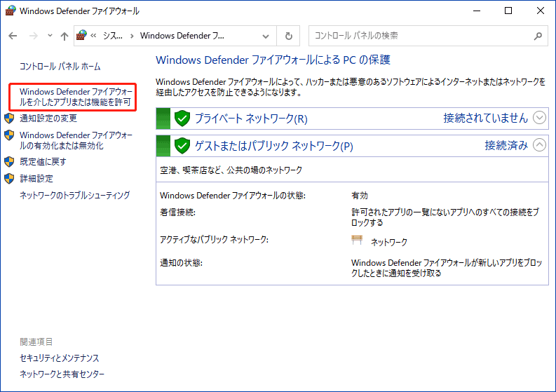
Task: Click 着信接続 label
Action: 177,212
